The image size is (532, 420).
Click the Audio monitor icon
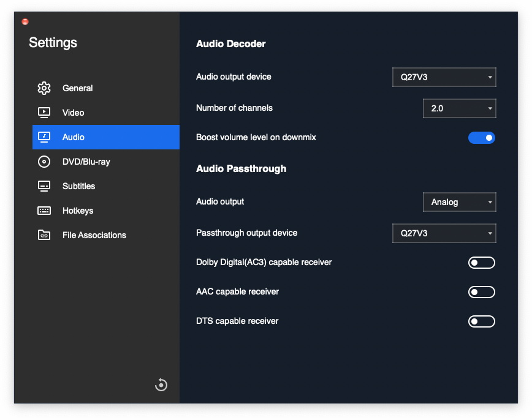44,137
